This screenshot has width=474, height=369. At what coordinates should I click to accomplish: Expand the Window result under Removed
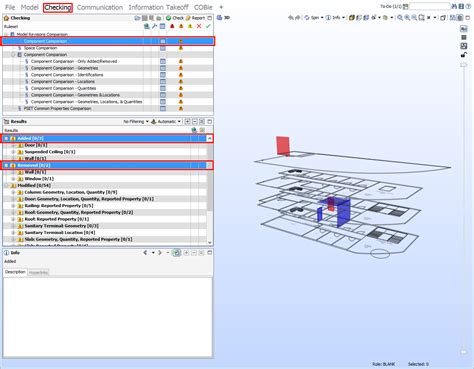coord(13,179)
